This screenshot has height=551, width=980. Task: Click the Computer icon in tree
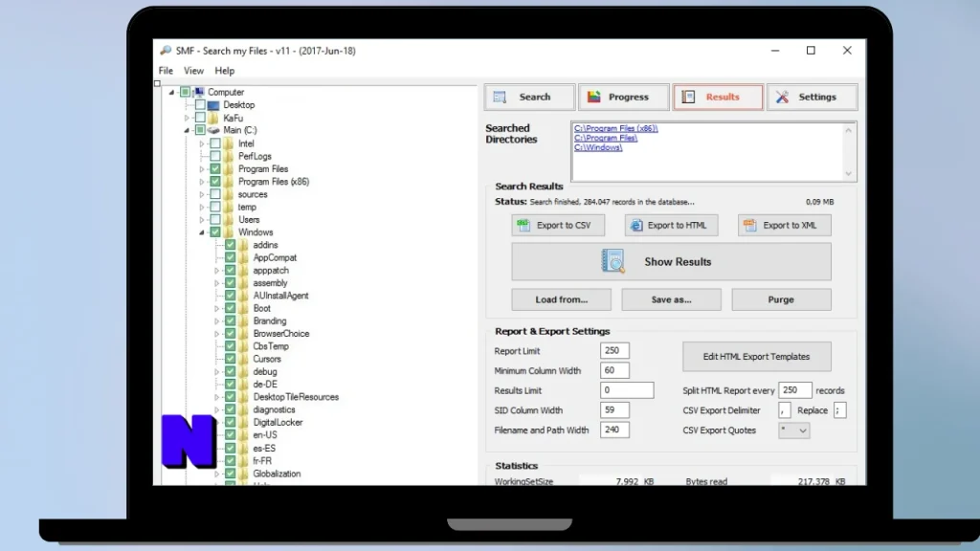[x=199, y=92]
